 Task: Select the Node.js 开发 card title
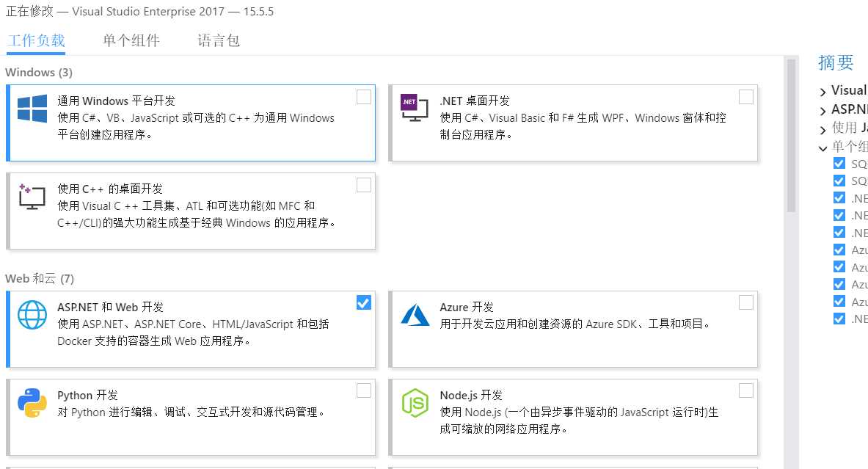[x=471, y=395]
